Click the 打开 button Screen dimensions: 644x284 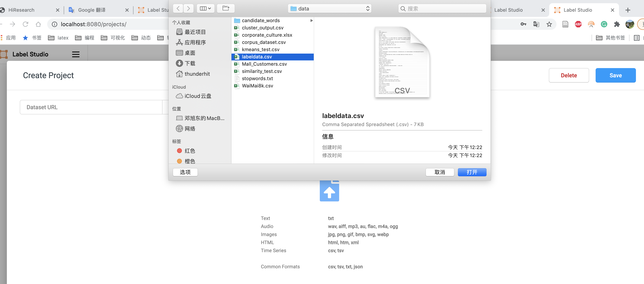(472, 172)
